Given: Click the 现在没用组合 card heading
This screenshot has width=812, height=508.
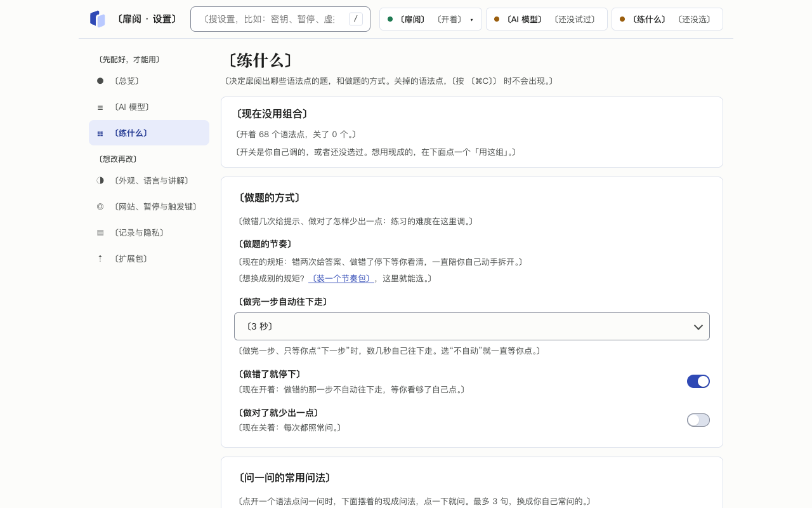Looking at the screenshot, I should click(272, 114).
